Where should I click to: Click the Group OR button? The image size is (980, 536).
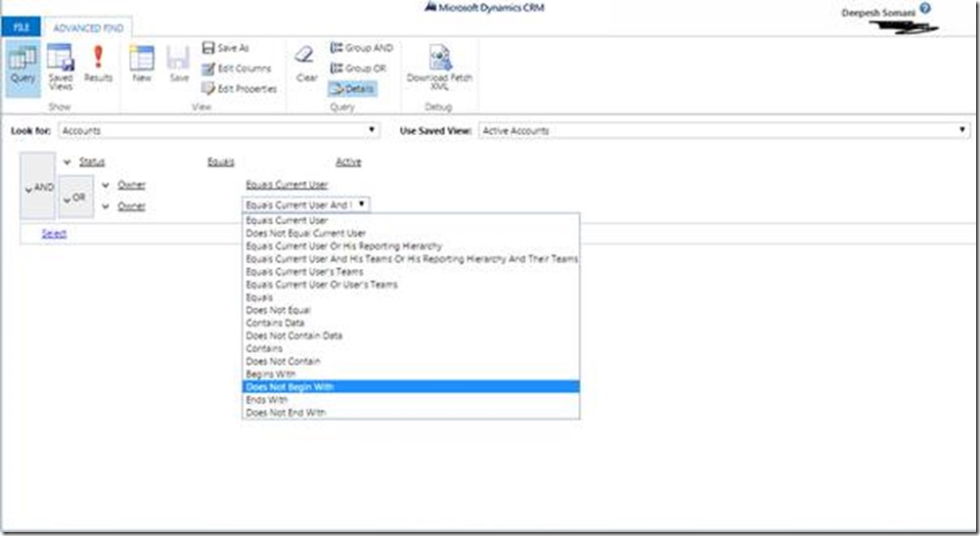click(x=358, y=68)
